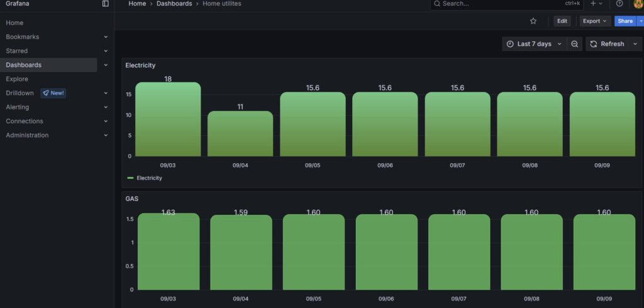This screenshot has height=308, width=644.
Task: Expand the Administration menu chevron
Action: pos(106,135)
